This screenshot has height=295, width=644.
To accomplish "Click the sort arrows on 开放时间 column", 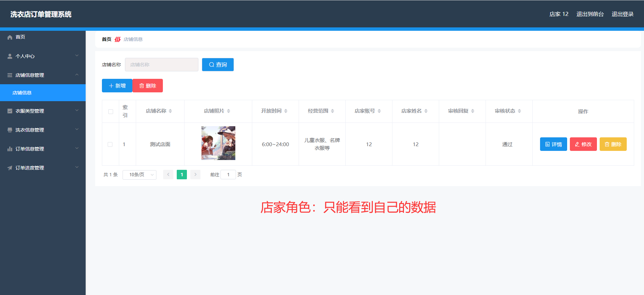I will tap(286, 111).
